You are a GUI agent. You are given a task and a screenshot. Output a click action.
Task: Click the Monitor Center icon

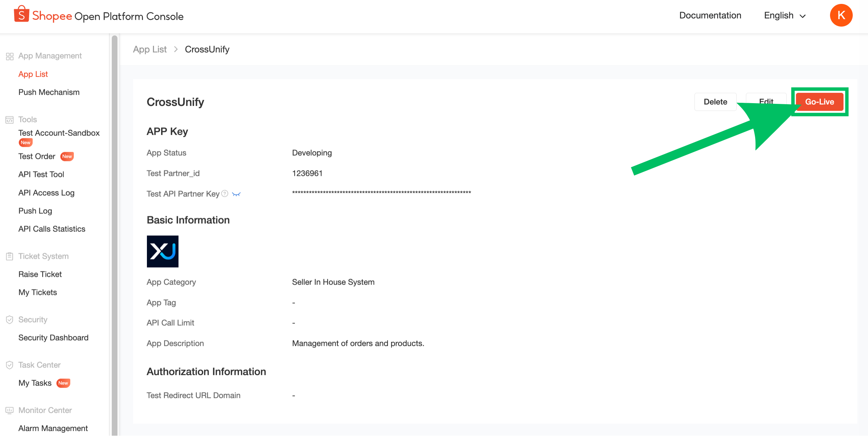point(10,410)
